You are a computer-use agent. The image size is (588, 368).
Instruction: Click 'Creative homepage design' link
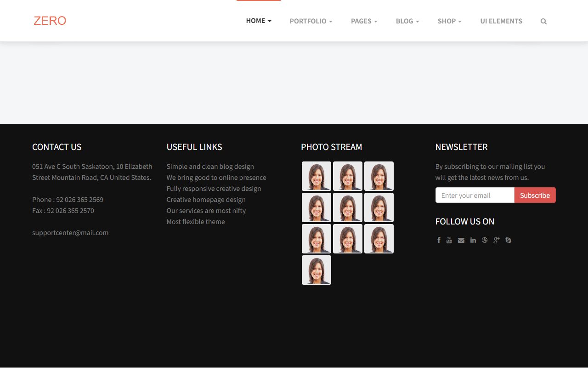[206, 200]
